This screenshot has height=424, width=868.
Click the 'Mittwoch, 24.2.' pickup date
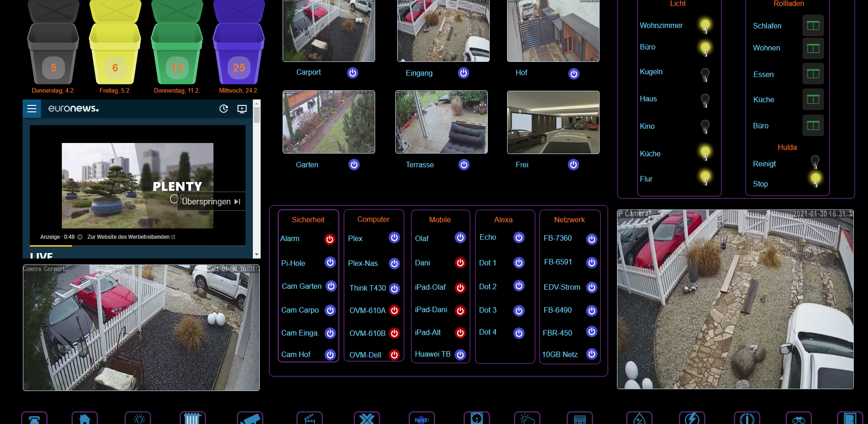pyautogui.click(x=239, y=91)
